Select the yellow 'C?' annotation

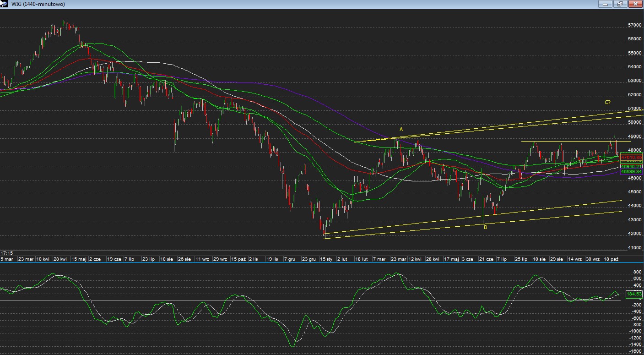[607, 102]
